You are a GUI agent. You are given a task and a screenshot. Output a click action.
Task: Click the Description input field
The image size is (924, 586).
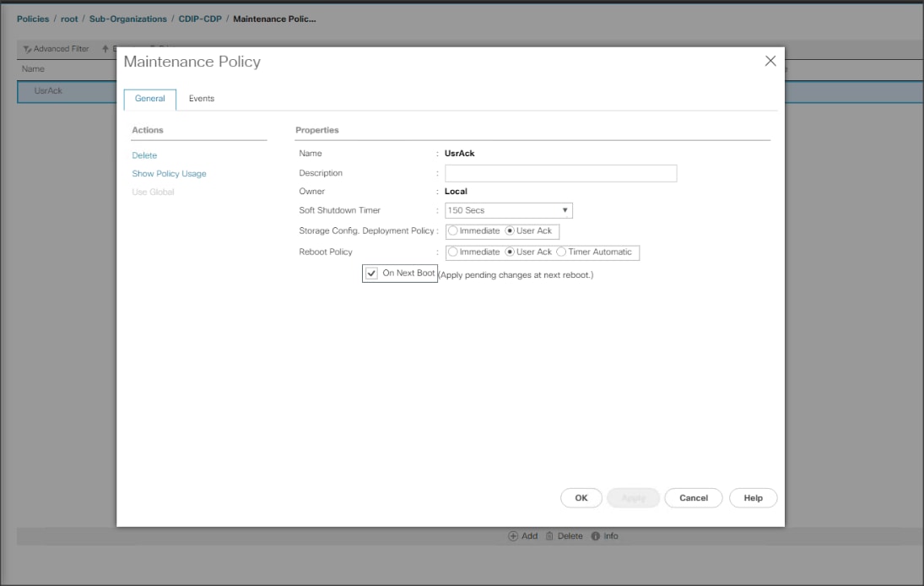tap(560, 173)
